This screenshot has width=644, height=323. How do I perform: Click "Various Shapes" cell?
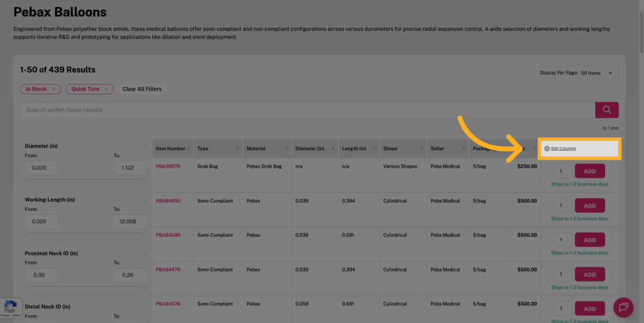[x=400, y=167]
